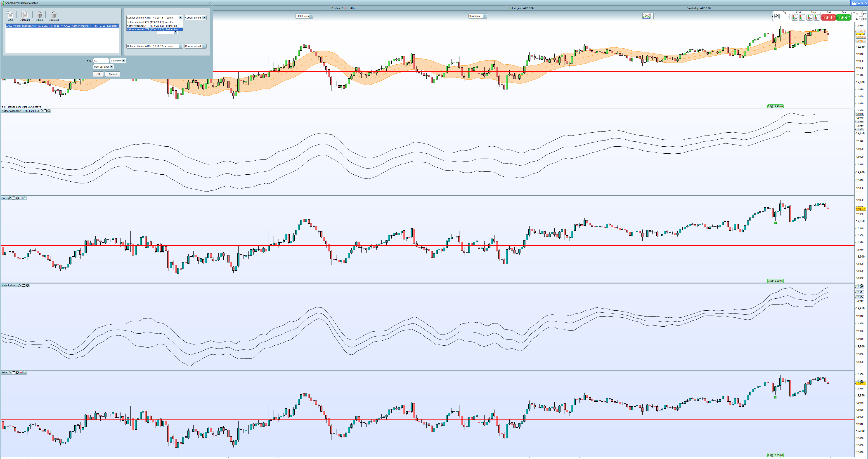868x459 pixels.
Task: Open the Next bar open dropdown
Action: point(111,67)
